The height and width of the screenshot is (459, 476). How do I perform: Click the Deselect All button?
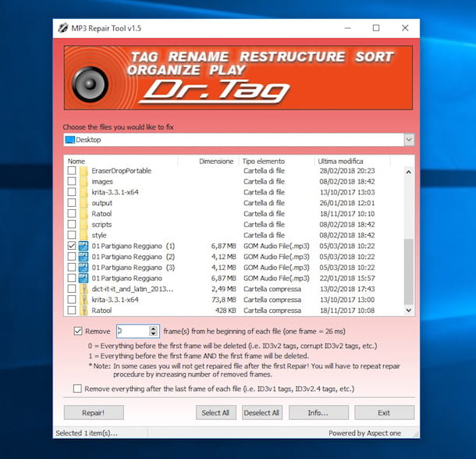[262, 413]
